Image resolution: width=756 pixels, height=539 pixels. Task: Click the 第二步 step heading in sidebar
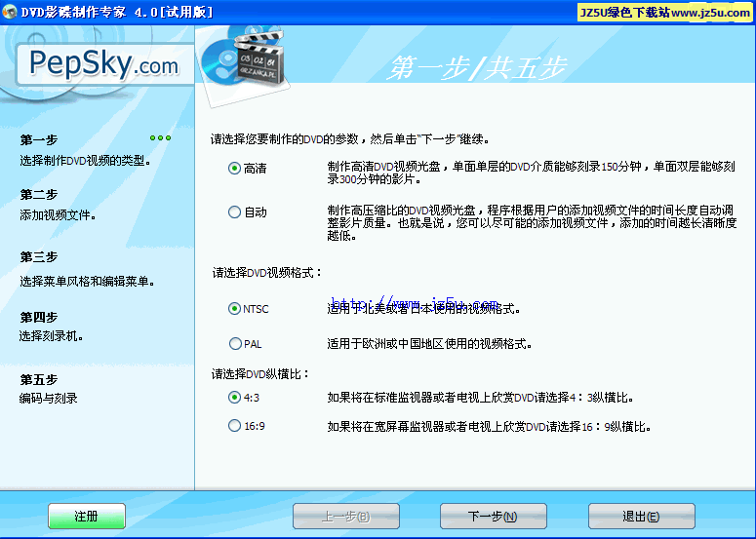39,195
